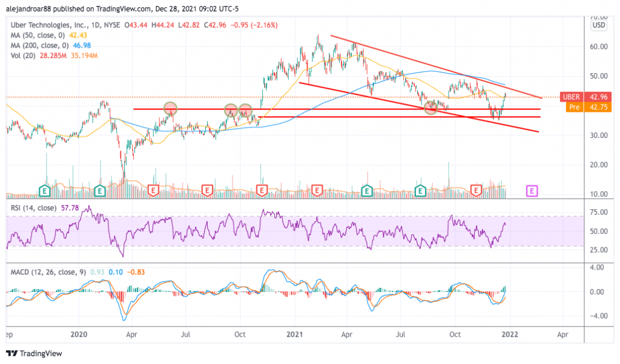Click the NYSE exchange label
This screenshot has height=364, width=620.
(x=112, y=25)
